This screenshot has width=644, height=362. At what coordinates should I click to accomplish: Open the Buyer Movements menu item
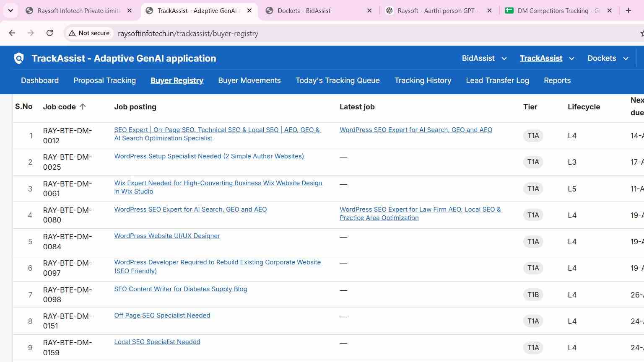point(249,80)
